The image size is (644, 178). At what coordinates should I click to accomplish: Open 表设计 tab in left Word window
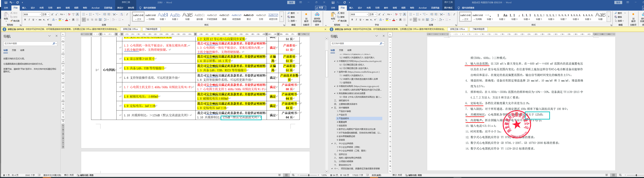120,8
